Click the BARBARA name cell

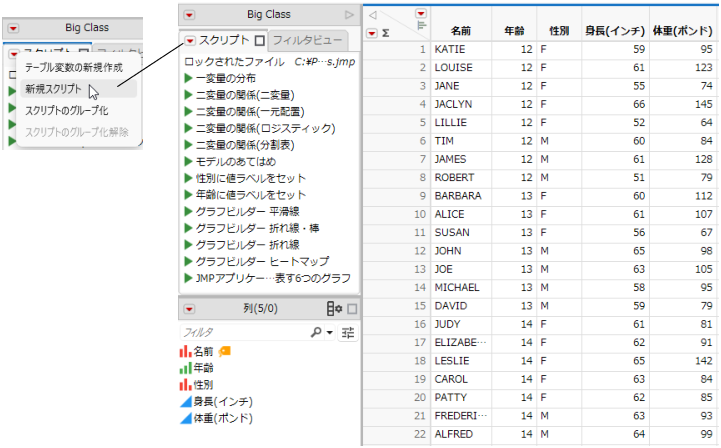461,196
